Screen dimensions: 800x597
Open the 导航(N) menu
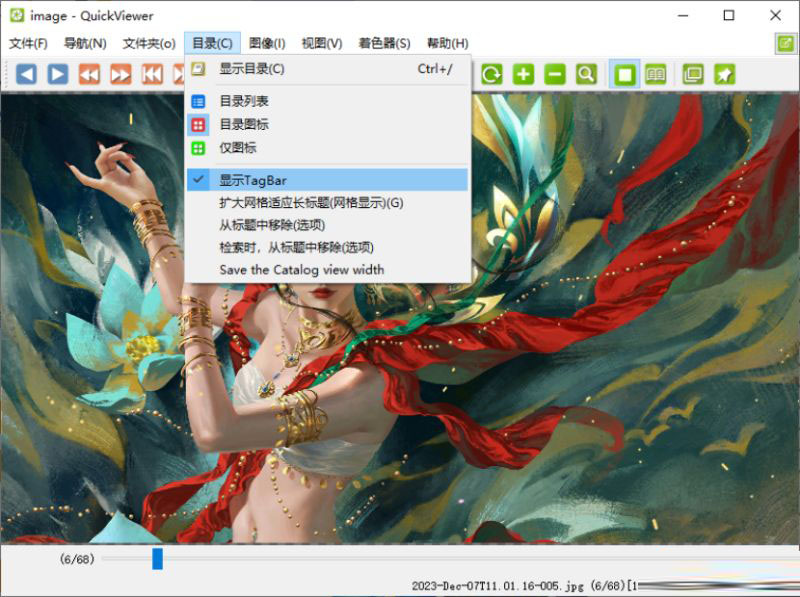click(x=85, y=43)
